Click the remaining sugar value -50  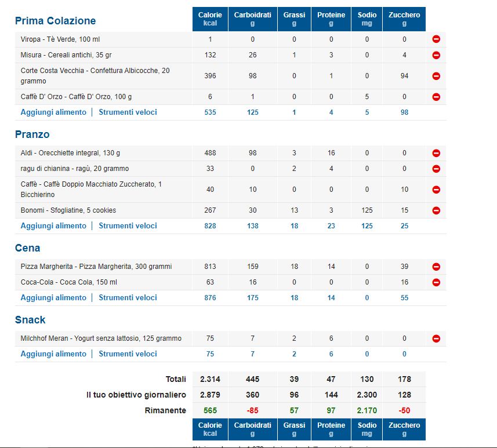click(404, 410)
